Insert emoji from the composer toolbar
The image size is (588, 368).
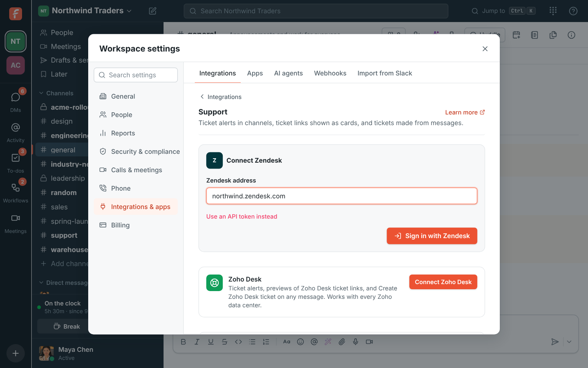click(x=300, y=342)
